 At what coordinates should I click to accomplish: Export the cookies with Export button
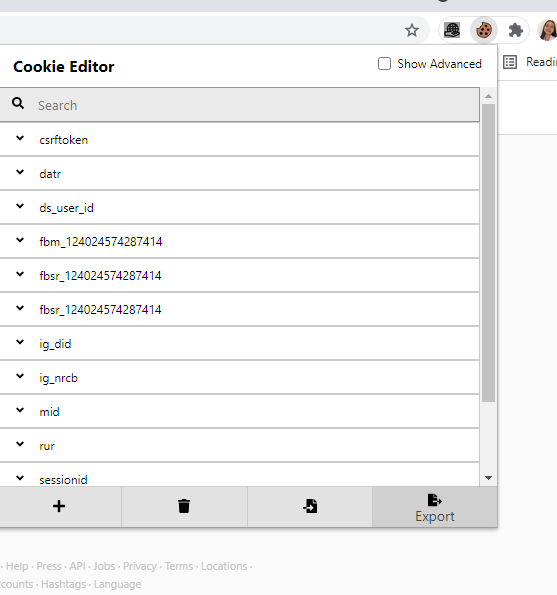point(435,507)
